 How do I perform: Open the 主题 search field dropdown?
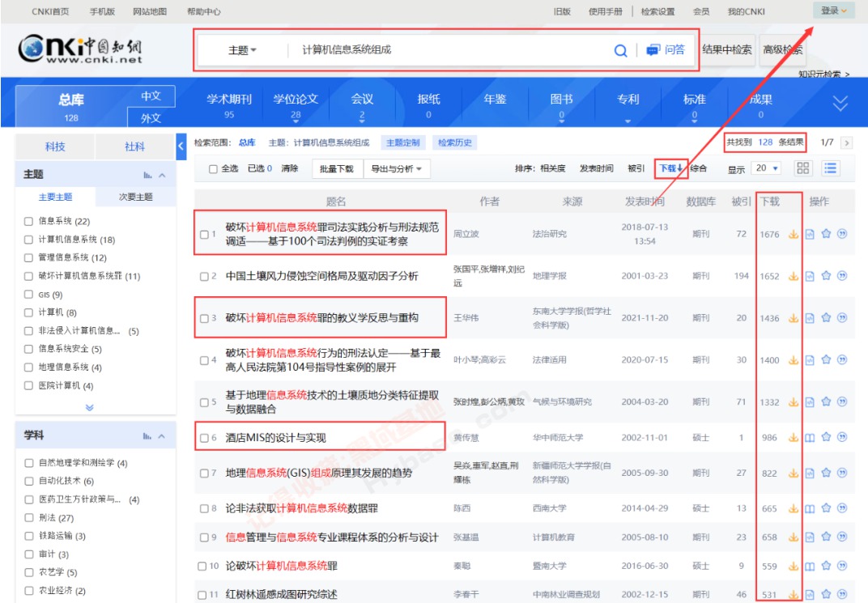pos(242,50)
